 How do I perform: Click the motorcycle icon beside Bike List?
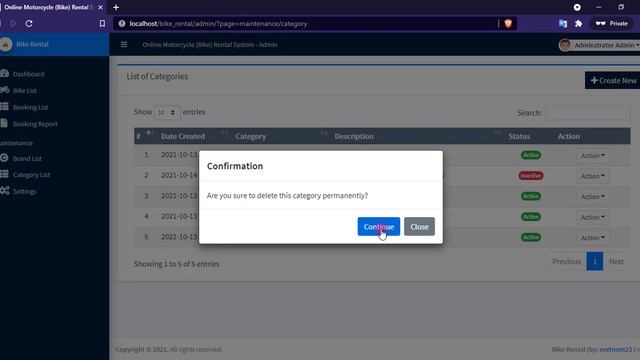point(4,90)
